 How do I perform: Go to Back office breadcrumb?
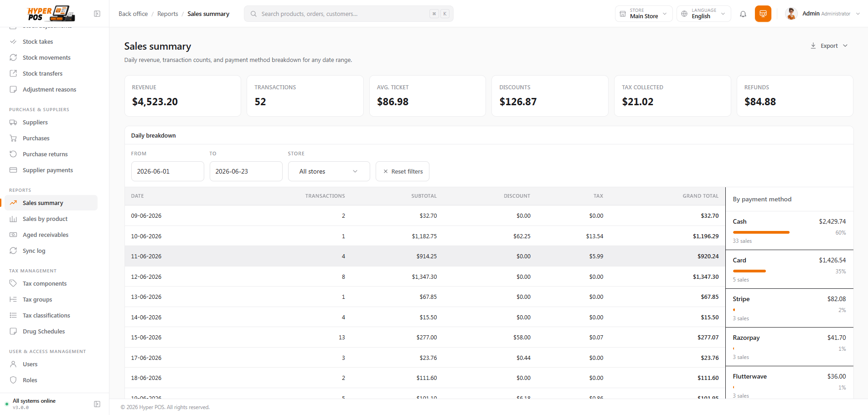(x=133, y=14)
